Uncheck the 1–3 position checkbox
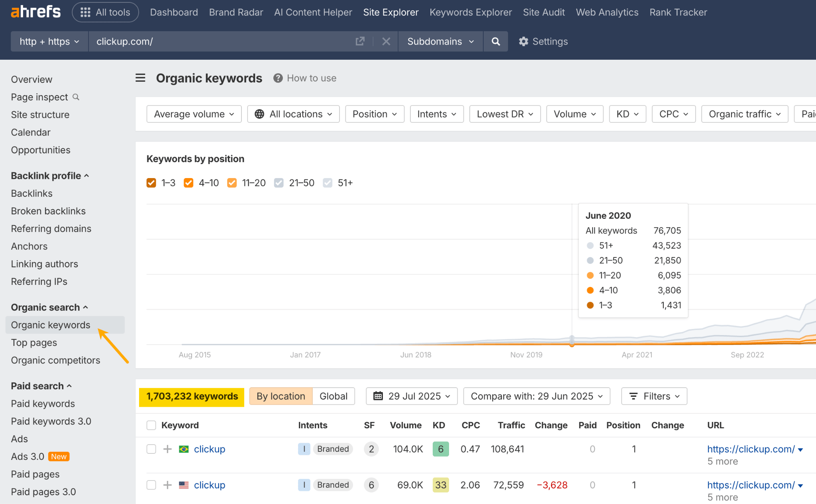 click(x=151, y=182)
